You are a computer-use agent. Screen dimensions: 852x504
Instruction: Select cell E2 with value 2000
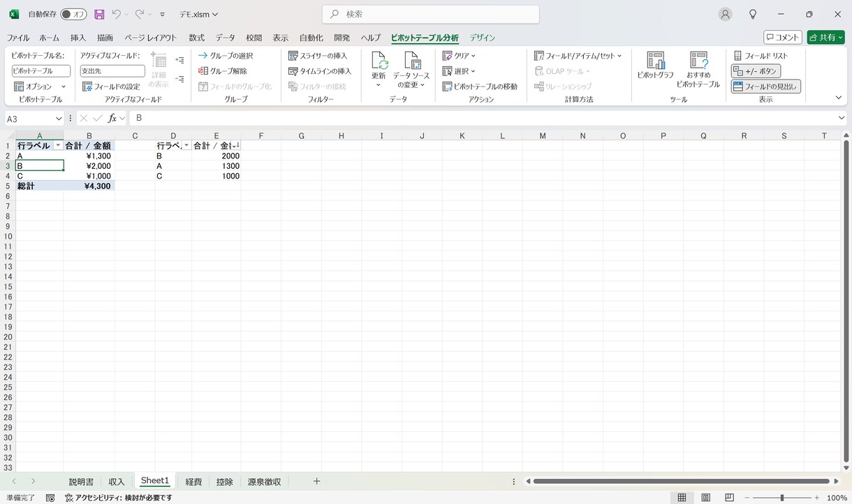point(216,156)
